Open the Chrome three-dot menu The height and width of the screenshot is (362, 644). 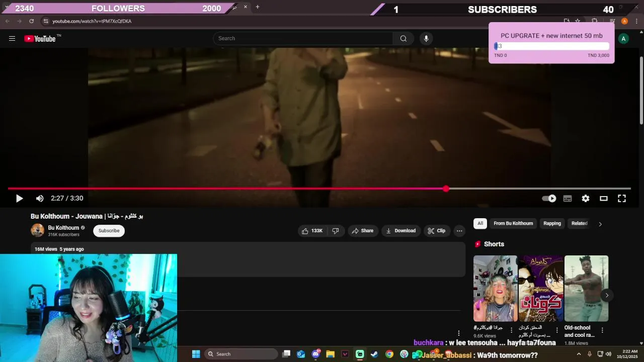(636, 21)
